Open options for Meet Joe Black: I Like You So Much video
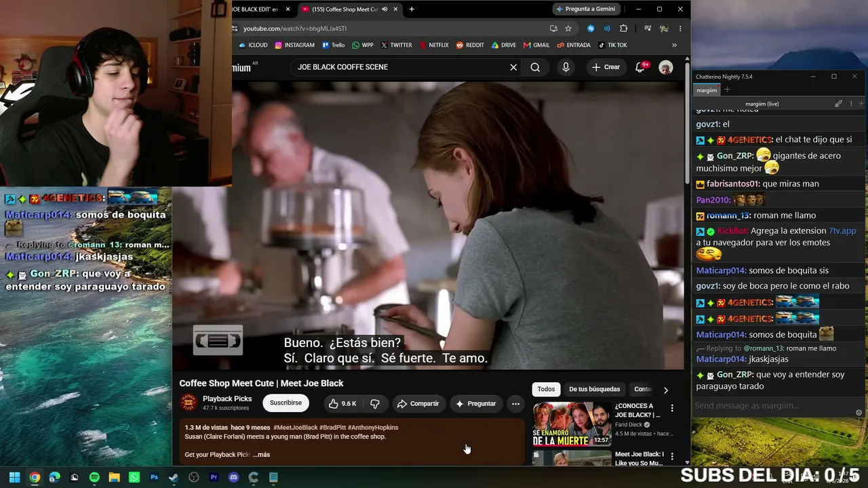This screenshot has height=488, width=868. [672, 455]
